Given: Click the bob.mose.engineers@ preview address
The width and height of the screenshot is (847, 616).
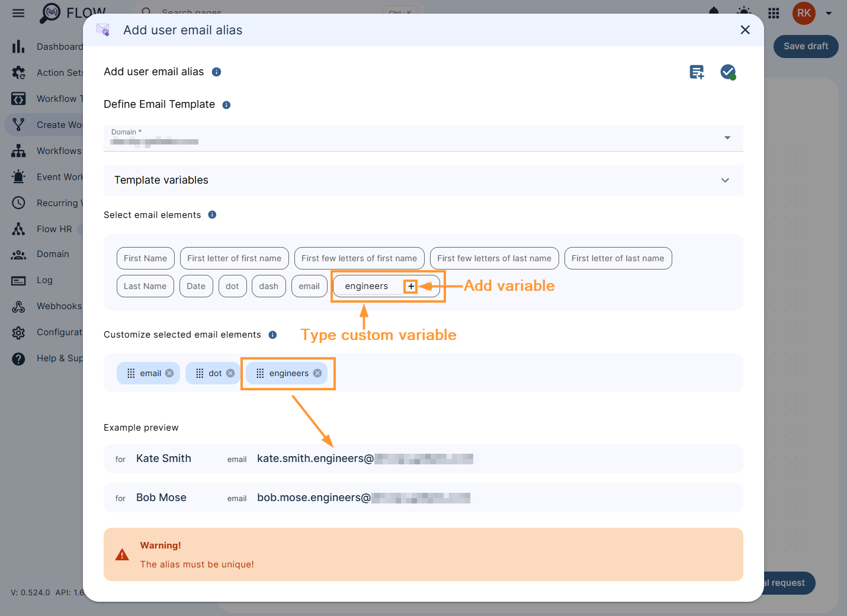Looking at the screenshot, I should click(x=314, y=498).
